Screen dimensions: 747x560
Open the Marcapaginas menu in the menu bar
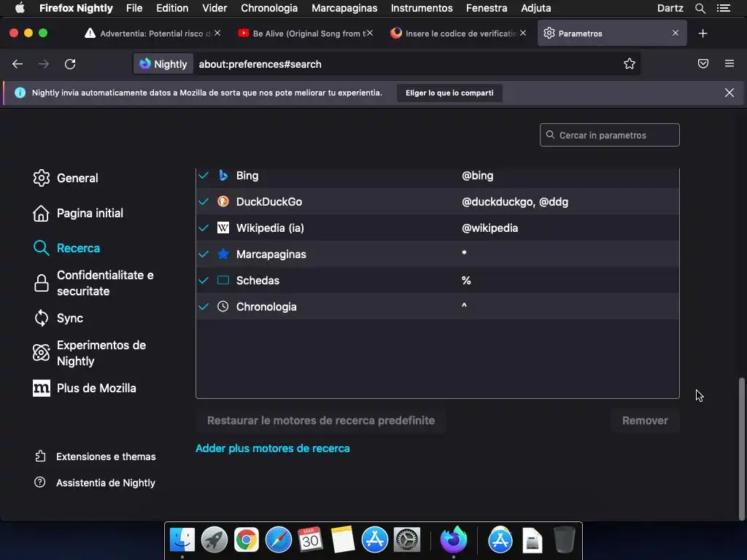click(344, 8)
